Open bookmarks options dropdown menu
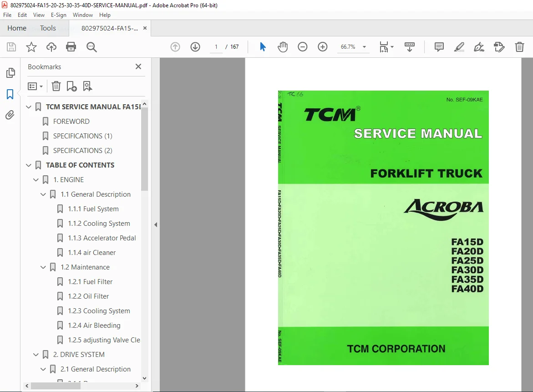The width and height of the screenshot is (533, 392). pos(36,87)
